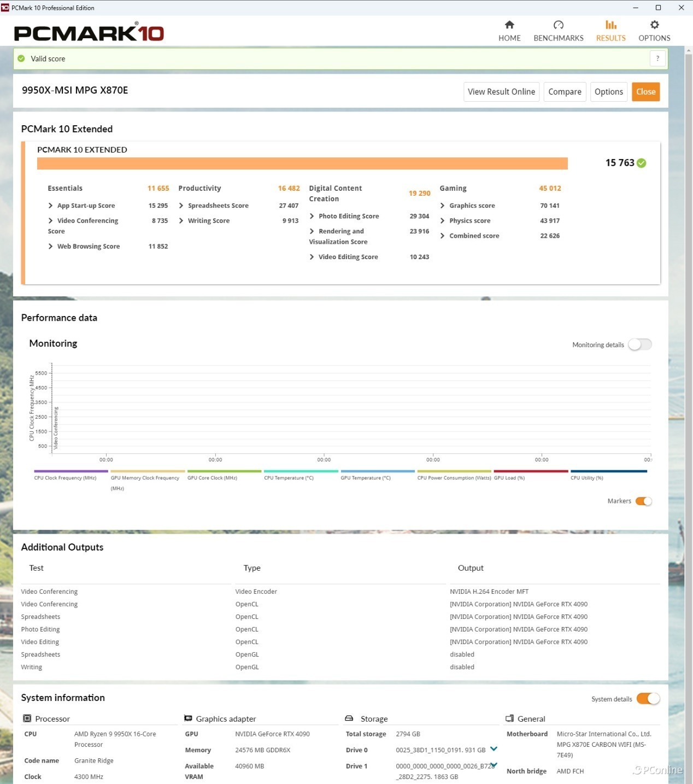The height and width of the screenshot is (784, 693).
Task: Expand the App Start-up Score row
Action: [x=51, y=206]
